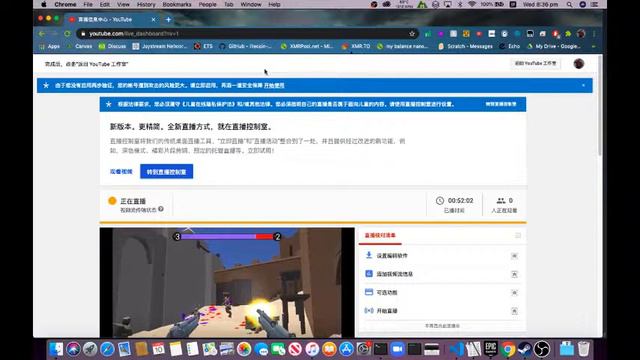
Task: Click the blue square icon on the second checklist row
Action: click(x=369, y=273)
